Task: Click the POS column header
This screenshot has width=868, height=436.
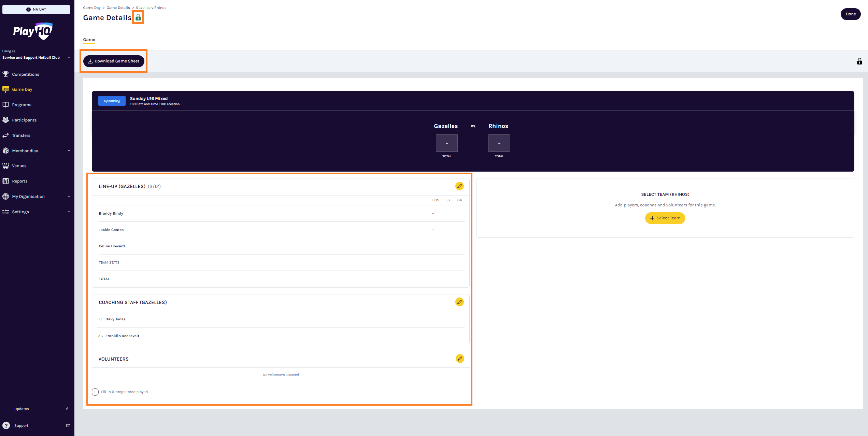Action: pos(436,200)
